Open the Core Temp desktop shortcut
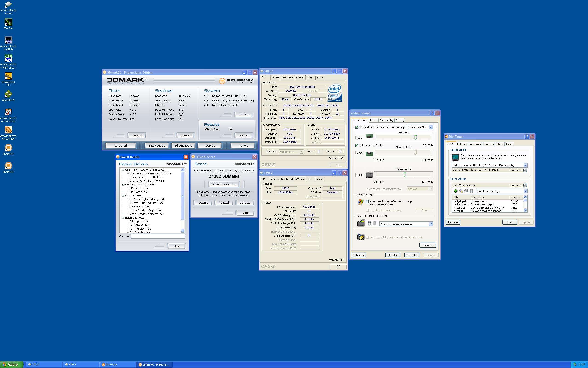 click(x=8, y=115)
